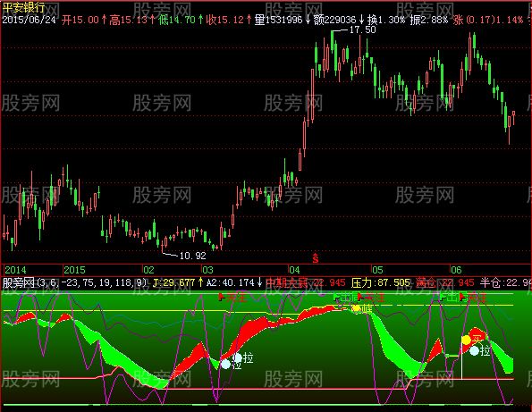Click the 2014 label on time axis

click(15, 270)
